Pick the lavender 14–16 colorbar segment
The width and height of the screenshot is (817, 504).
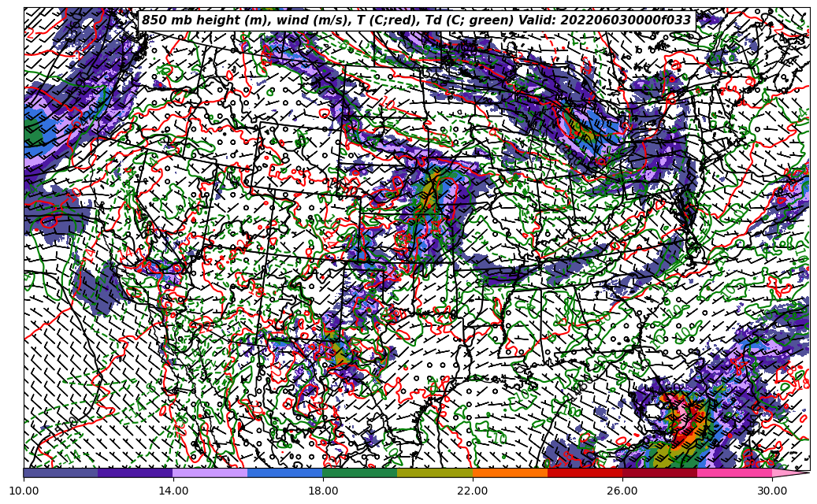[x=210, y=473]
